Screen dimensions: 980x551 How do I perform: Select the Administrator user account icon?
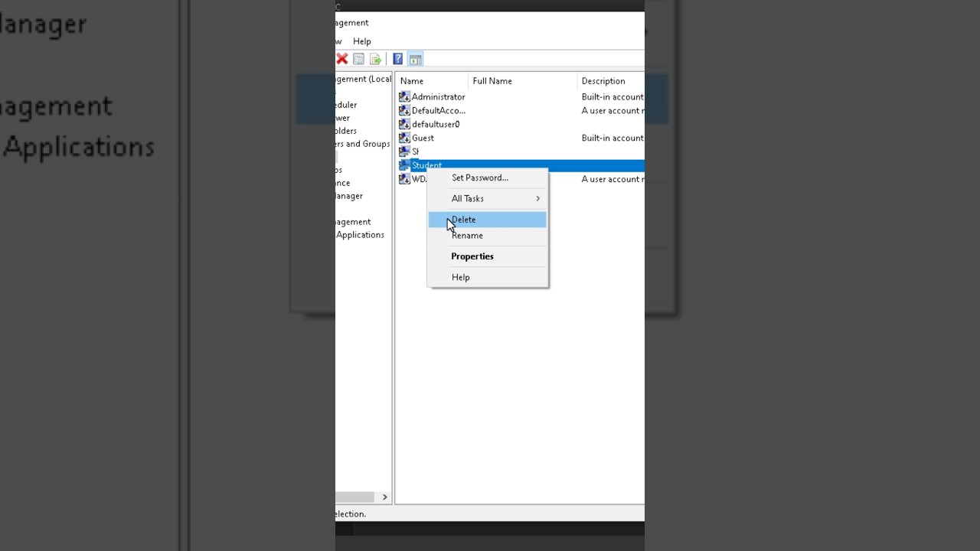404,97
